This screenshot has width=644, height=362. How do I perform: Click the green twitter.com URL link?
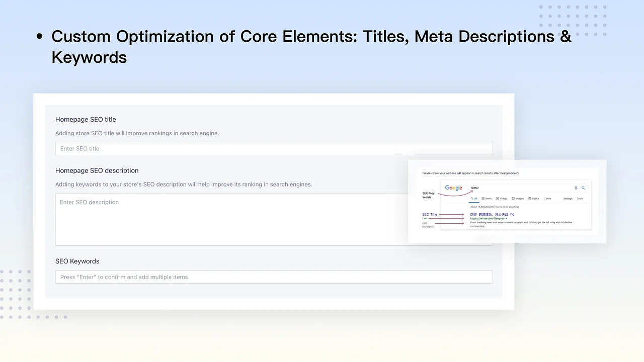487,219
